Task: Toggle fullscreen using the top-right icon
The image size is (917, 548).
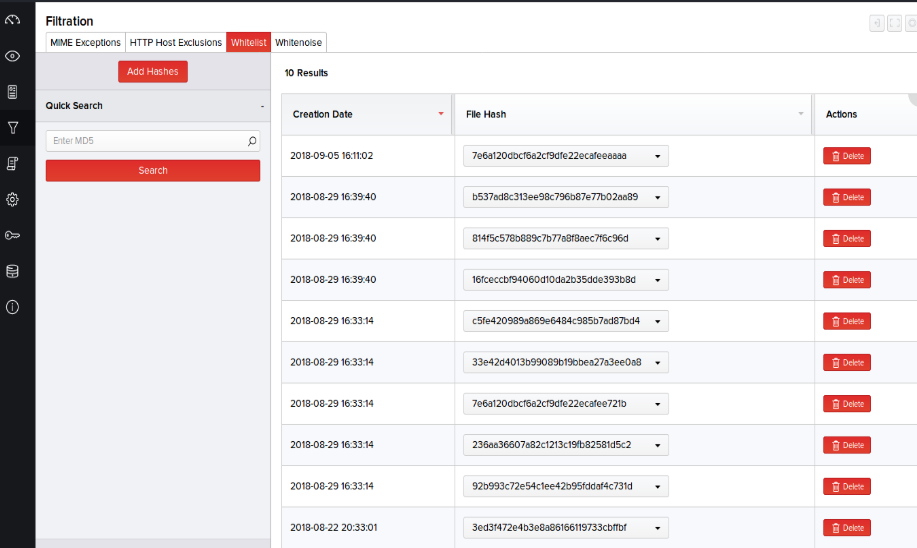Action: 893,23
